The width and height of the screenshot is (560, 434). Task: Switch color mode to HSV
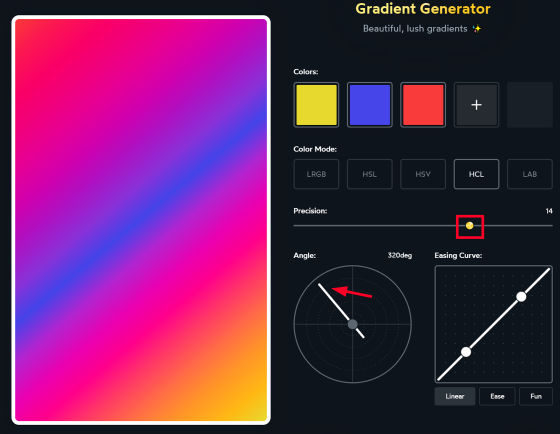click(x=423, y=174)
